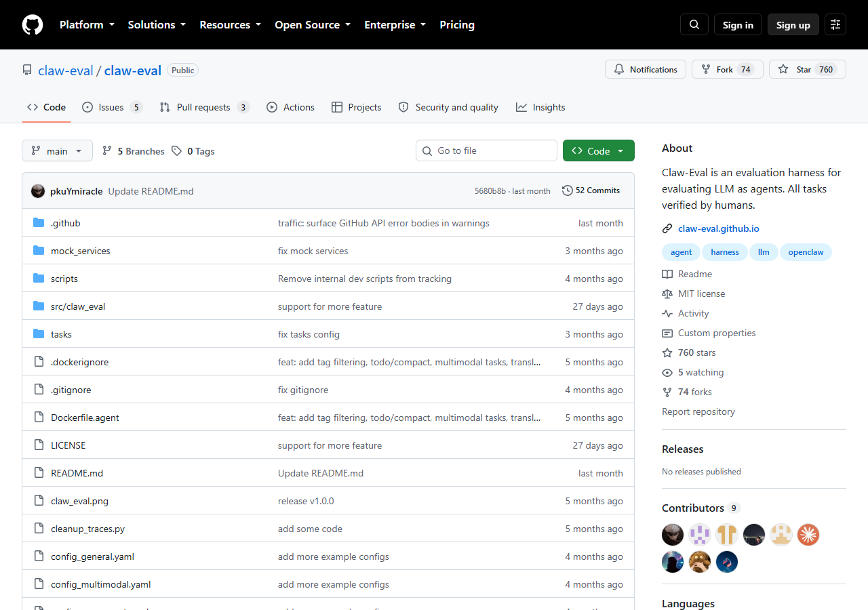The height and width of the screenshot is (610, 868).
Task: Open the cleanup_traces.py file
Action: (87, 529)
